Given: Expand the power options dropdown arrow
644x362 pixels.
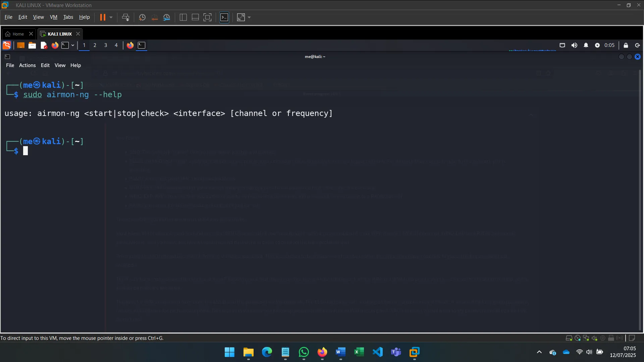Looking at the screenshot, I should [111, 17].
